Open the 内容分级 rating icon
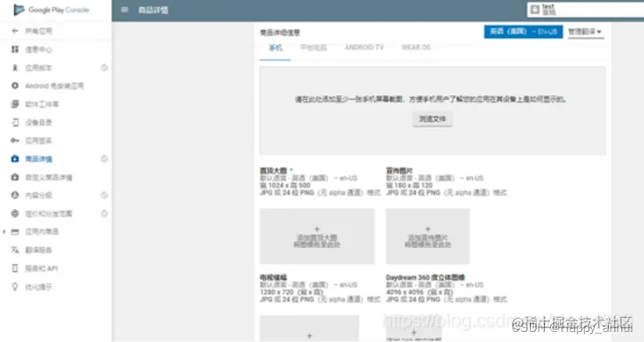The height and width of the screenshot is (342, 644). [x=15, y=195]
